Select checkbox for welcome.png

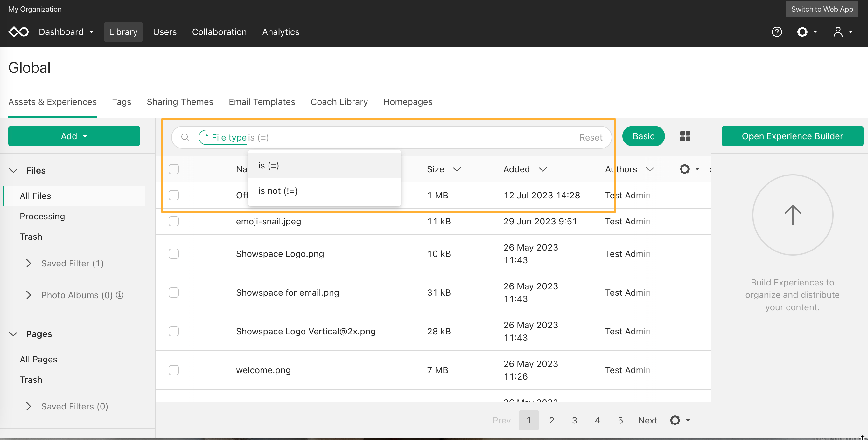point(173,370)
